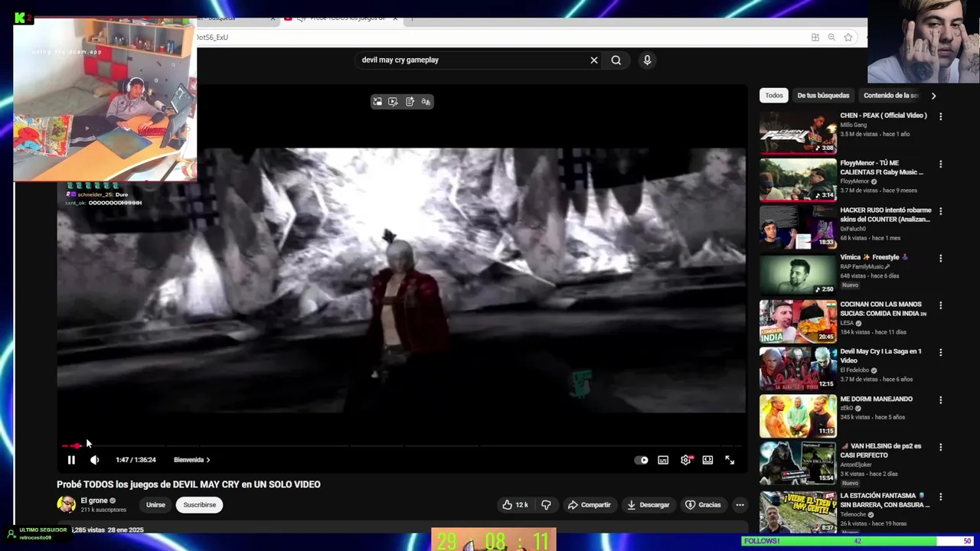Open the El grone channel name link
Image resolution: width=980 pixels, height=551 pixels.
[x=94, y=500]
